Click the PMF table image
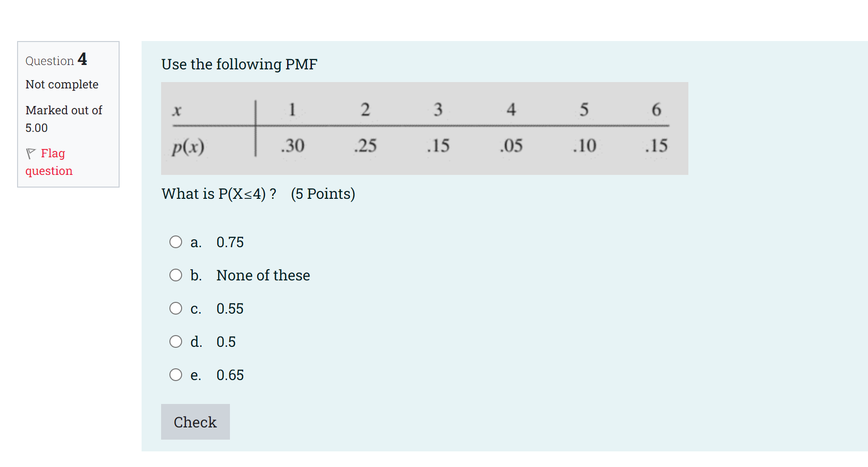Viewport: 868px width, 467px height. 424,128
